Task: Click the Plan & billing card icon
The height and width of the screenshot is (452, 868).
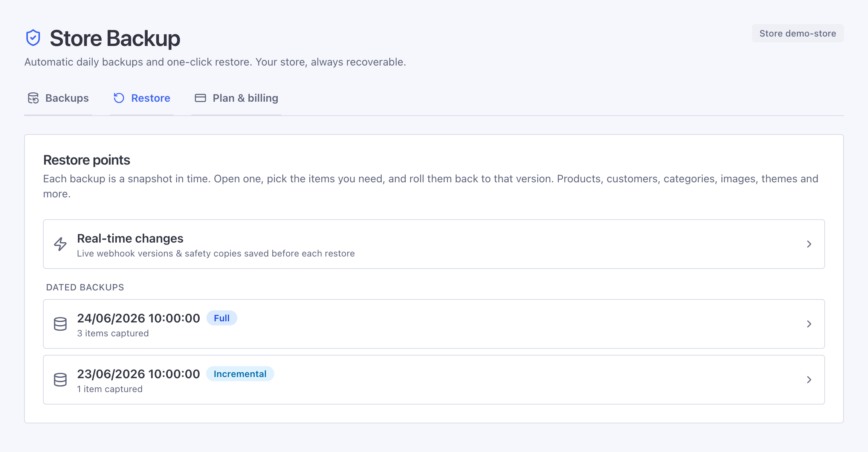Action: 200,98
